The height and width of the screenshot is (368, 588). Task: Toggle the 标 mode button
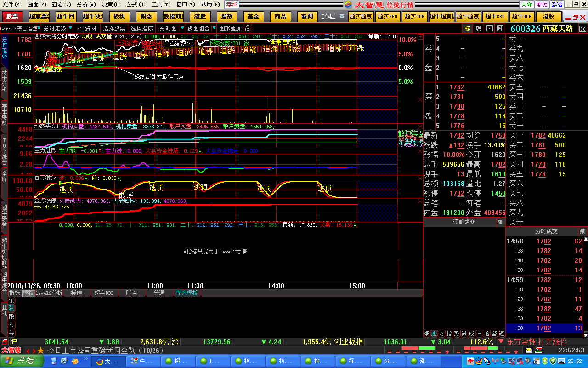467,29
